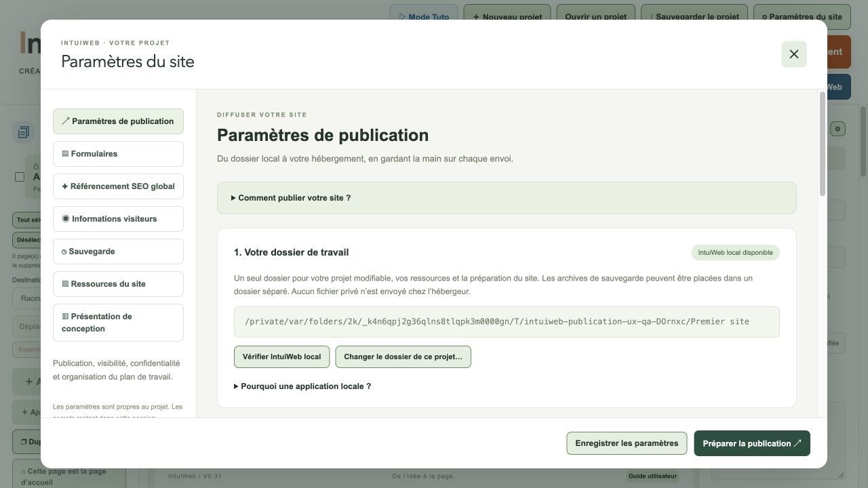Go to the Sauvegarde section

click(118, 251)
